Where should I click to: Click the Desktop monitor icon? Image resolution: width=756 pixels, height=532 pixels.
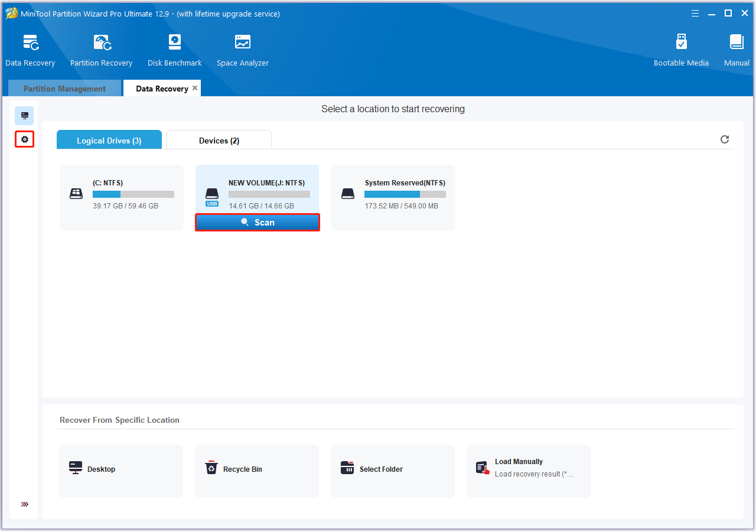[76, 468]
